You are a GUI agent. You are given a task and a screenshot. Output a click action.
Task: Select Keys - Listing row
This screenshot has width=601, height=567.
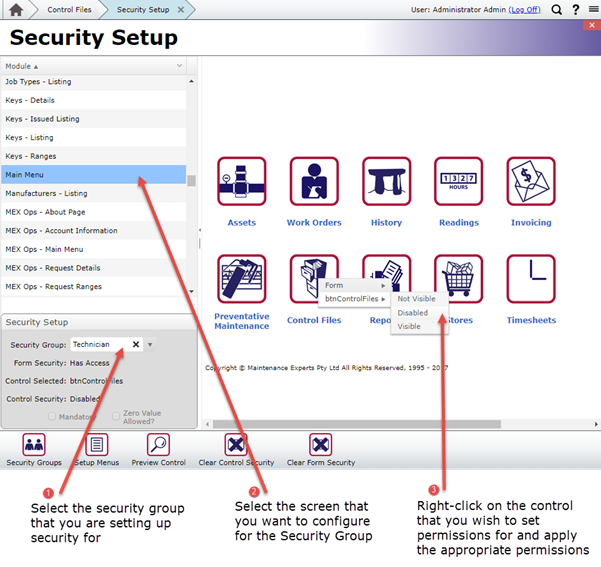[94, 137]
